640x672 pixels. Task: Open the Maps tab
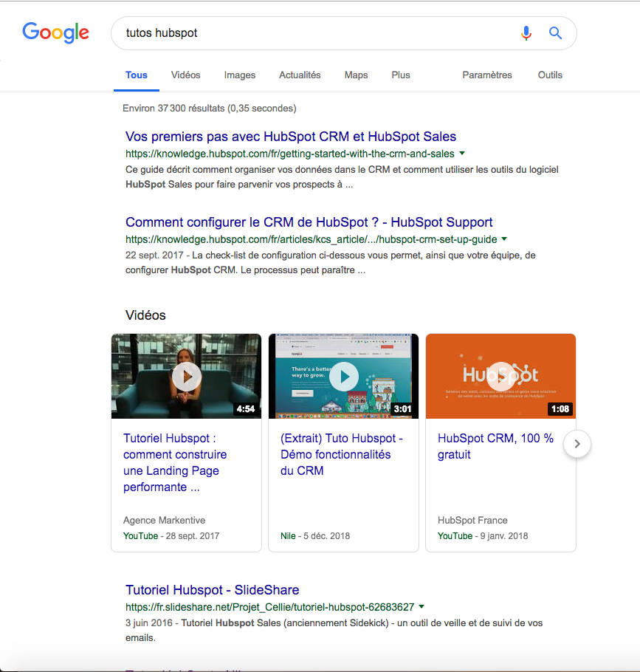coord(356,75)
